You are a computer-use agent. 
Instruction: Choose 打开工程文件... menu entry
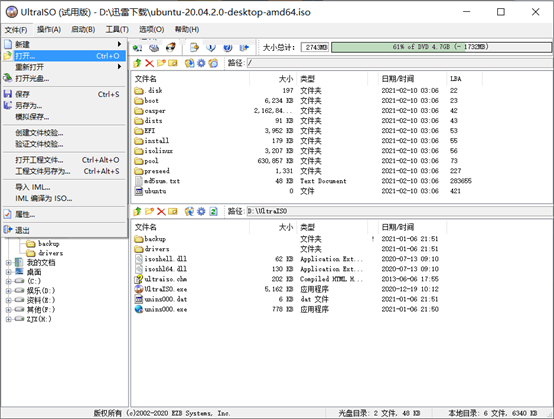[64, 160]
